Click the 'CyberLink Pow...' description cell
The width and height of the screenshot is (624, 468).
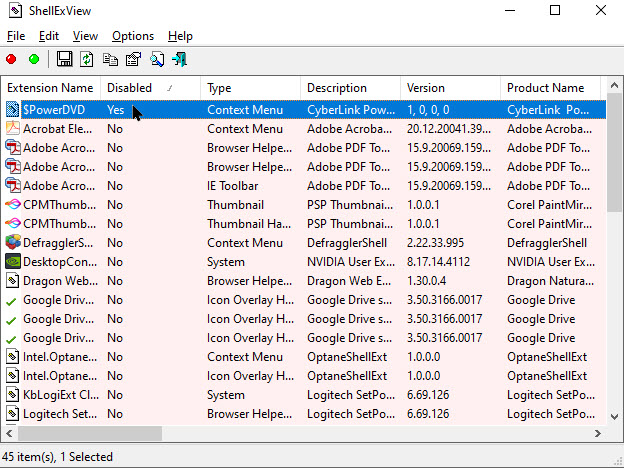[x=351, y=110]
